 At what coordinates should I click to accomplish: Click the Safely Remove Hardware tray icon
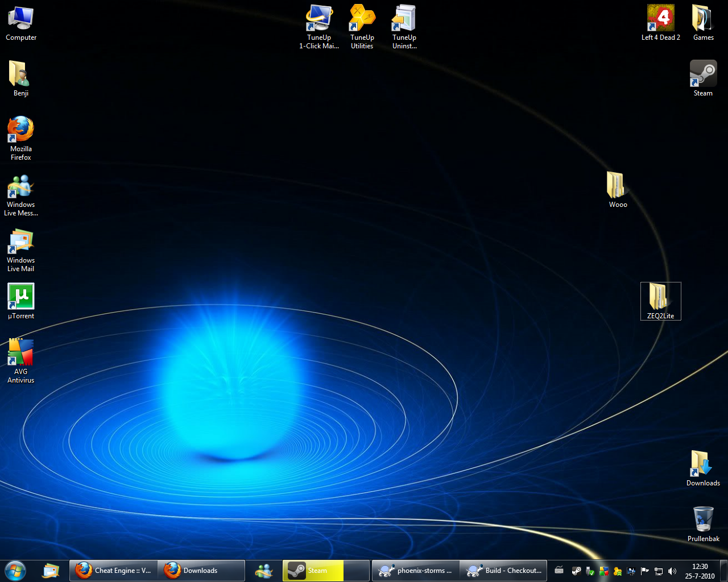590,571
